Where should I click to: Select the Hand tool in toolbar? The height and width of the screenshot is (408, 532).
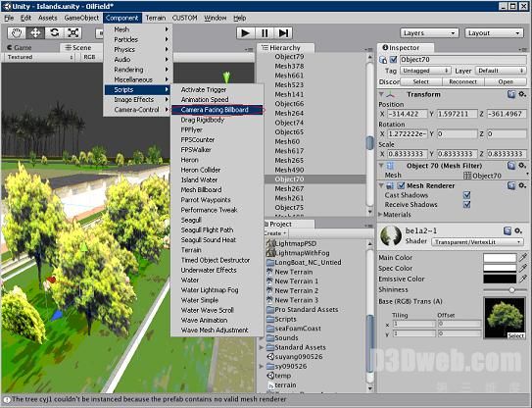(17, 33)
